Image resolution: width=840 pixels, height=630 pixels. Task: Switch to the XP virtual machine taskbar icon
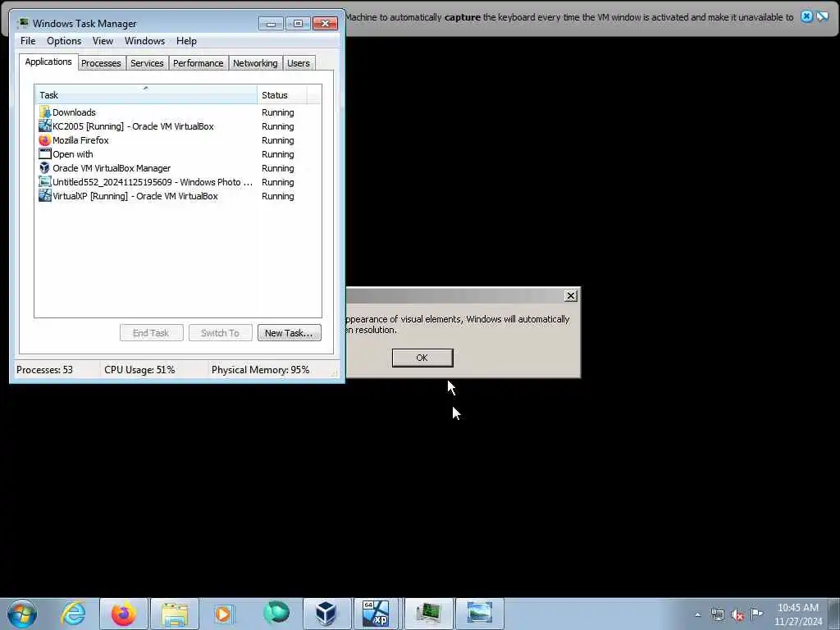pos(376,614)
